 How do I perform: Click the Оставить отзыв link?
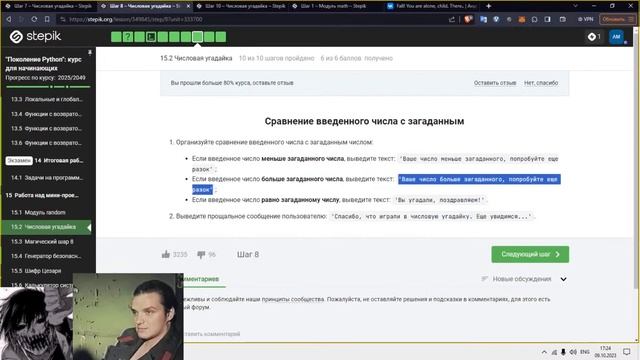(x=495, y=83)
